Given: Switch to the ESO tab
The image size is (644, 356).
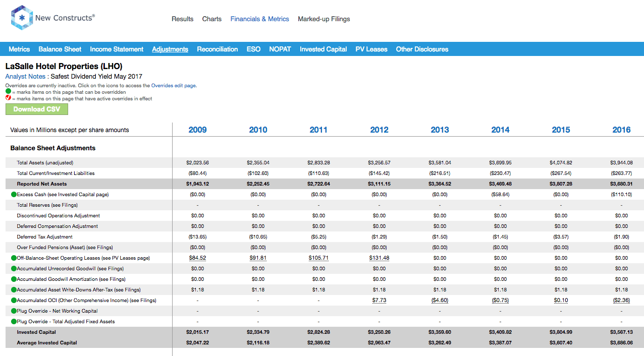Looking at the screenshot, I should click(253, 49).
